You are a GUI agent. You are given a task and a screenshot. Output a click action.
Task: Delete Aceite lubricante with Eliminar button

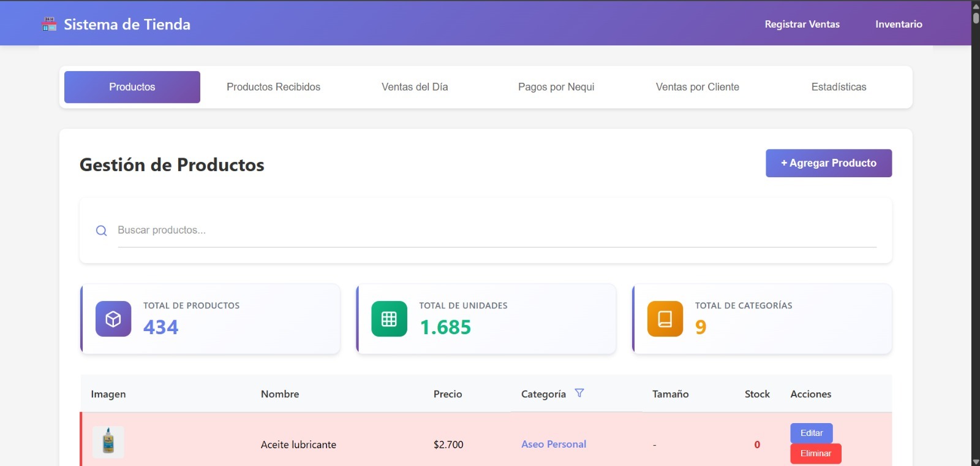(x=816, y=454)
